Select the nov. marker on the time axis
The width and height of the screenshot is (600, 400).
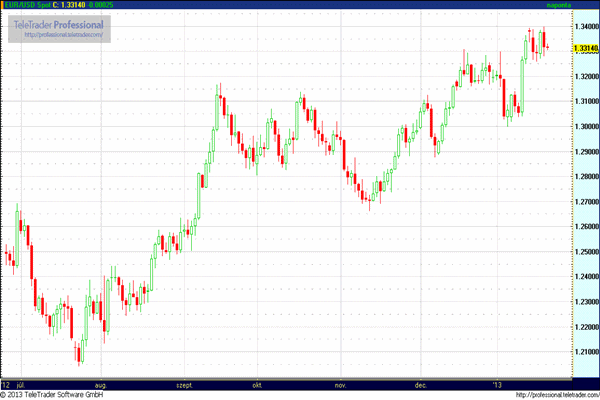tap(340, 384)
